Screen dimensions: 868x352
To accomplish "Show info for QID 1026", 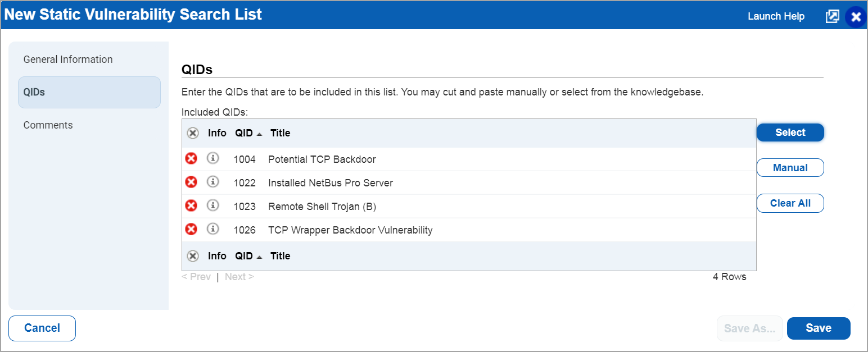I will click(213, 229).
